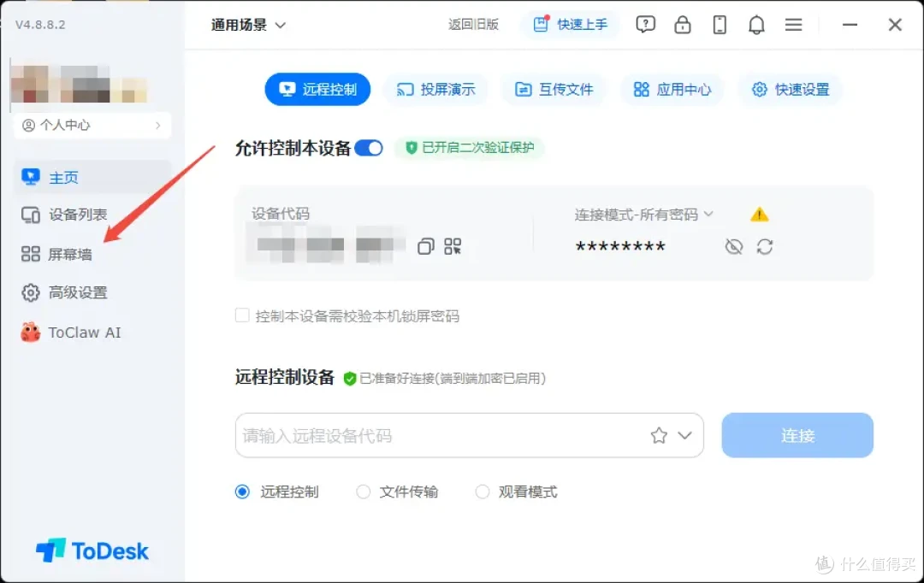Close the ToDesk window
This screenshot has height=583, width=924.
[895, 25]
